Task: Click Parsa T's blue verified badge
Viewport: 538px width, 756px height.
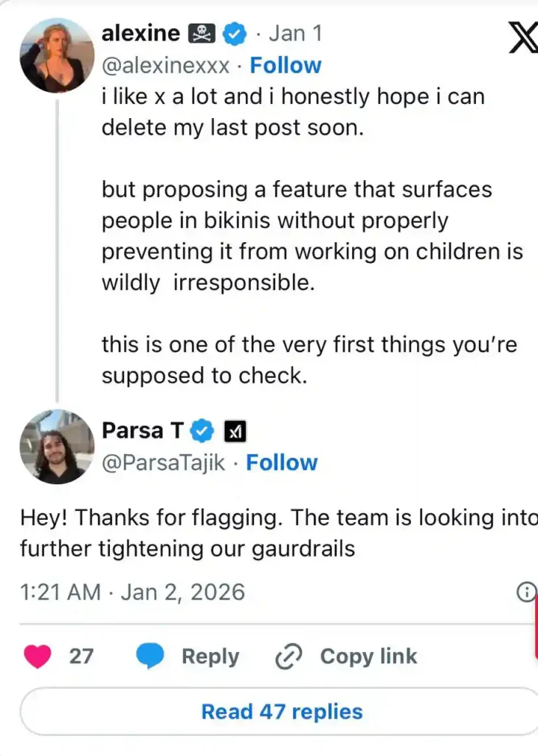Action: [202, 430]
